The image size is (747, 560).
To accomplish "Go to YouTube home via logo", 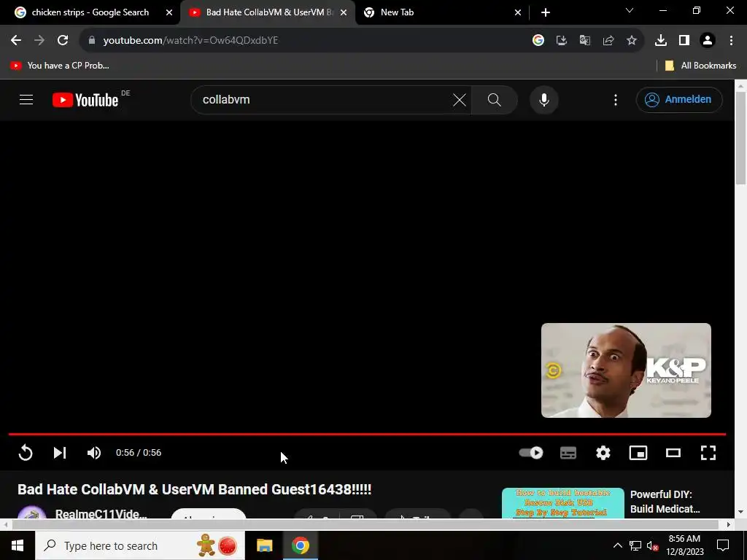I will (x=86, y=99).
